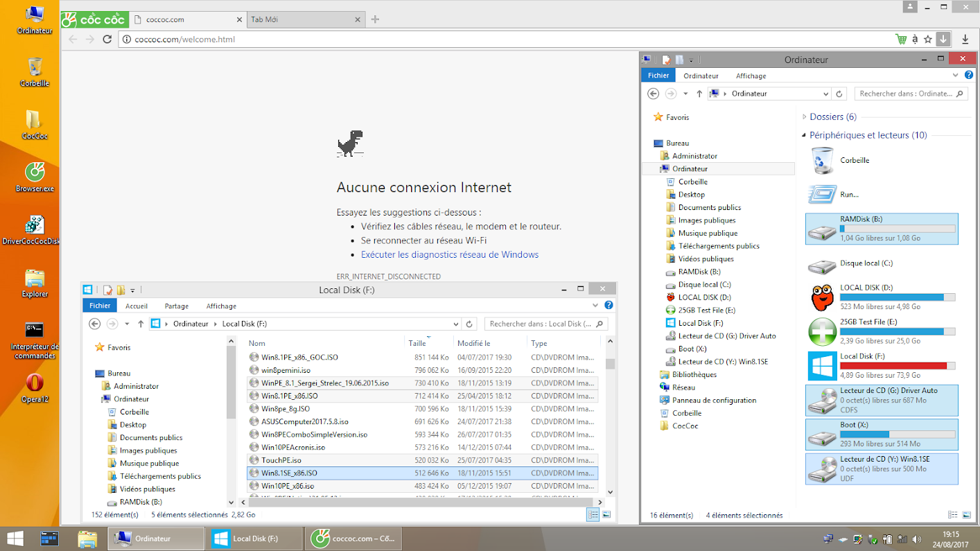Open Ordinateur ribbon tab in Ordinateur window
The height and width of the screenshot is (551, 980).
click(701, 76)
